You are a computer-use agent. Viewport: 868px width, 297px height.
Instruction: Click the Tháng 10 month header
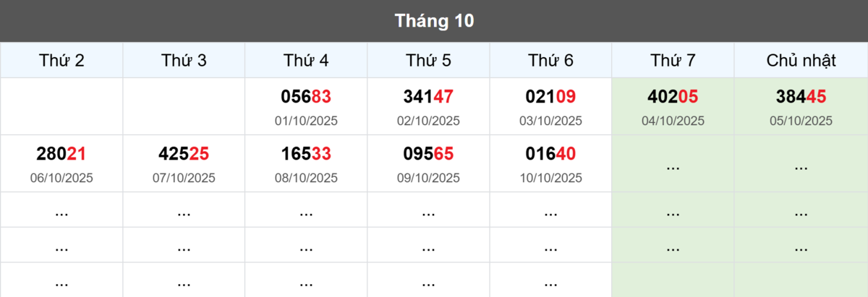pos(434,21)
